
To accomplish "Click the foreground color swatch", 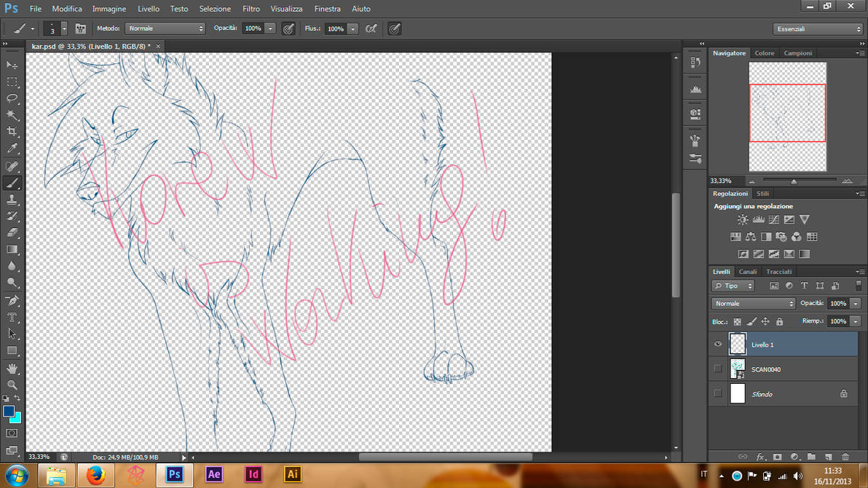I will pyautogui.click(x=8, y=411).
